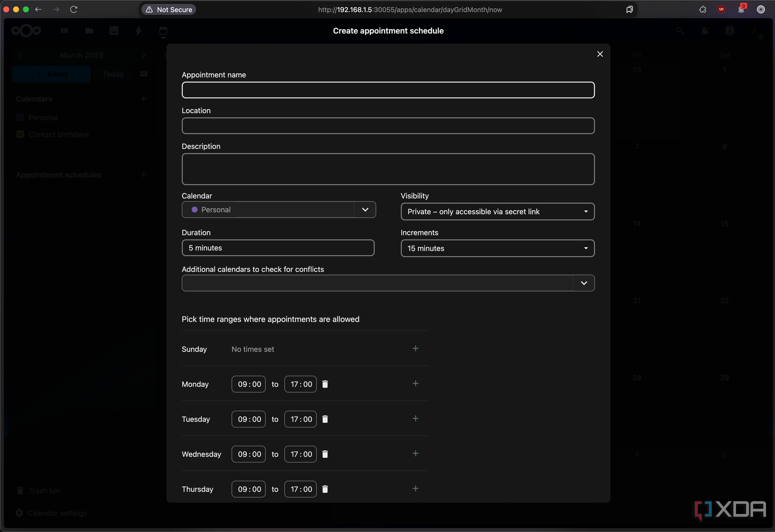Toggle the Personal calendar checkbox

(x=20, y=117)
